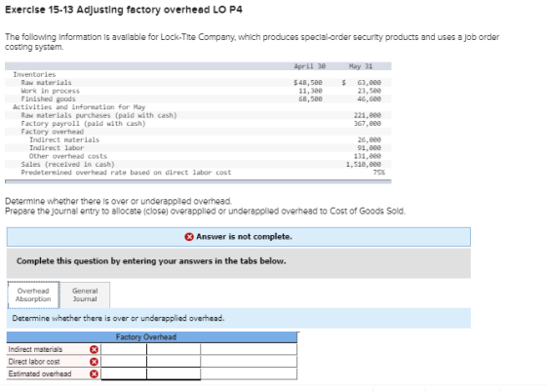Click second amount field in Estimated overhead row
Screen dimensions: 546x392
[x=174, y=373]
